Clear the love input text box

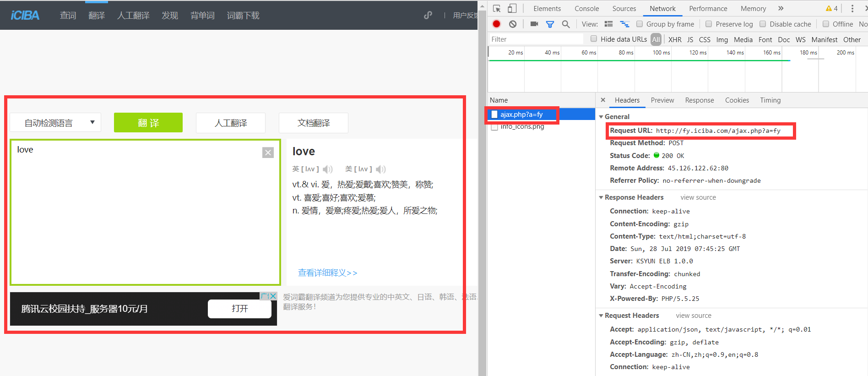pyautogui.click(x=268, y=153)
